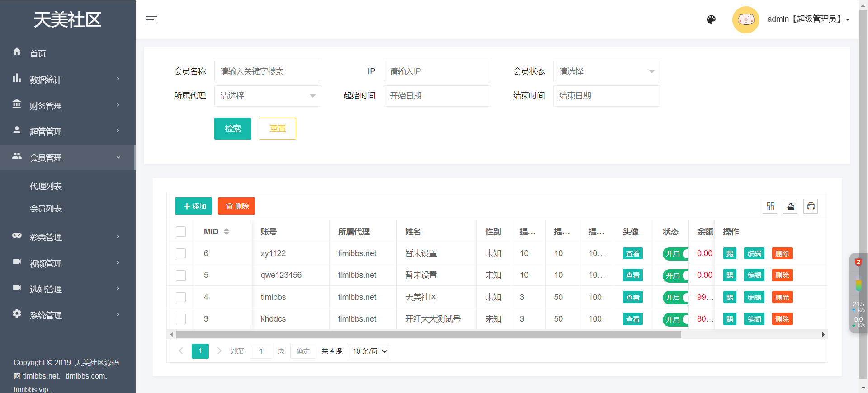
Task: Open the theme color palette icon
Action: pyautogui.click(x=711, y=19)
